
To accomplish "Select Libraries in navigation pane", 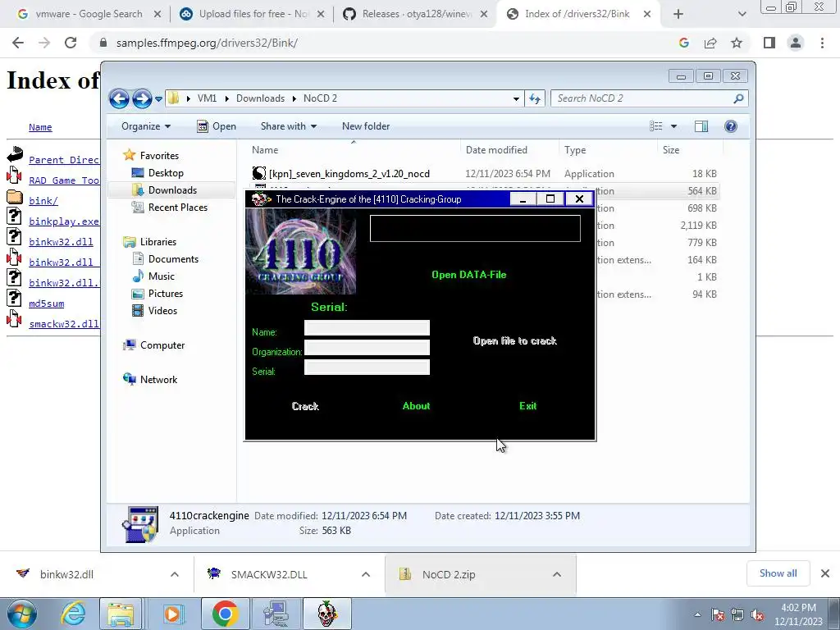I will click(158, 242).
